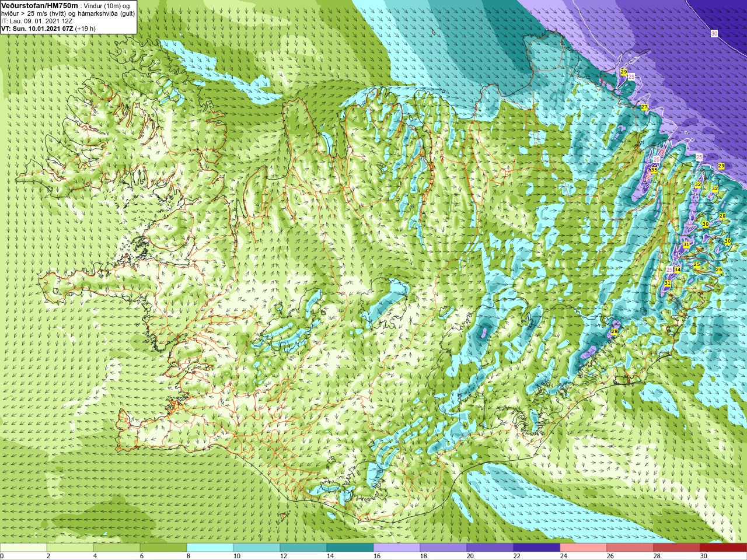The width and height of the screenshot is (747, 560).
Task: Click the 22–24 m/s deep indigo swatch
Action: (x=537, y=548)
